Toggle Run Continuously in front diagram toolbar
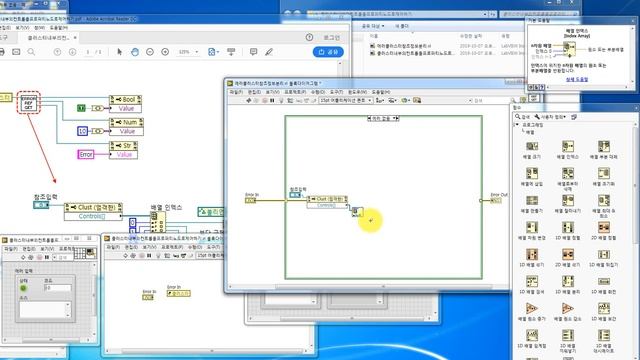640x360 pixels. pos(256,100)
